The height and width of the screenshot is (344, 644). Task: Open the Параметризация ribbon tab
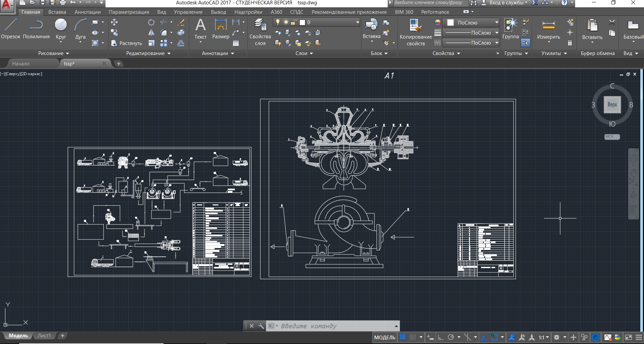click(129, 12)
